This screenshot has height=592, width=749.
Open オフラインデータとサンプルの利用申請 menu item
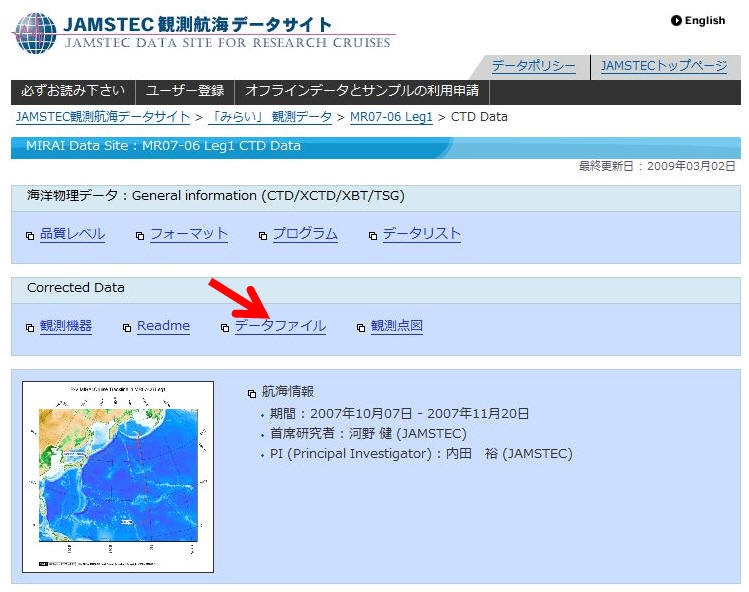362,91
